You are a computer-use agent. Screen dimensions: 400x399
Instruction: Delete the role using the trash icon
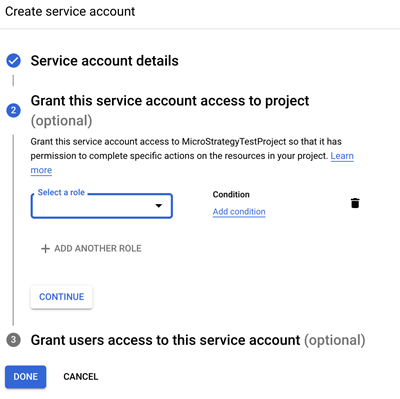[355, 203]
